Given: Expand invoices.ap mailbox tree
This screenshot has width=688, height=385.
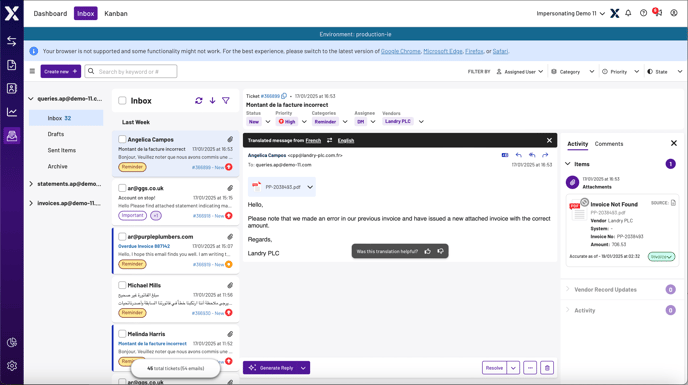Looking at the screenshot, I should [31, 203].
